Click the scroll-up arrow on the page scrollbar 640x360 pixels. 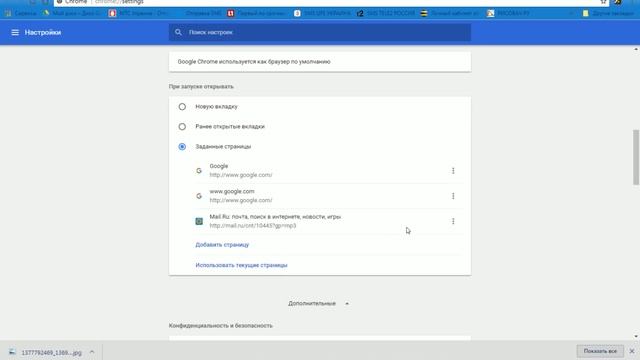click(636, 49)
